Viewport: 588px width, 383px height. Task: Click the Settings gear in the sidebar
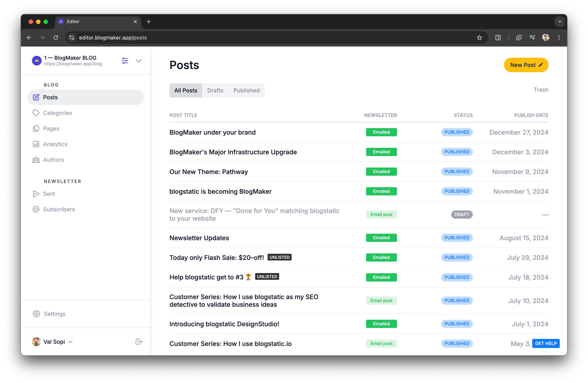point(36,314)
